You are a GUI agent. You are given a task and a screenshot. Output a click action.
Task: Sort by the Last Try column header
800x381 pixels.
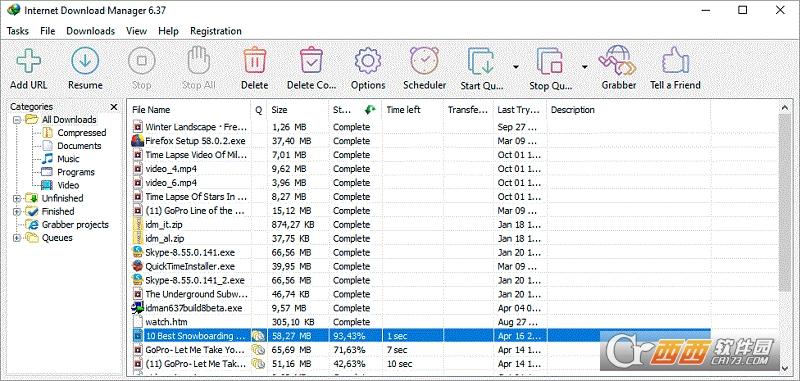pyautogui.click(x=520, y=110)
